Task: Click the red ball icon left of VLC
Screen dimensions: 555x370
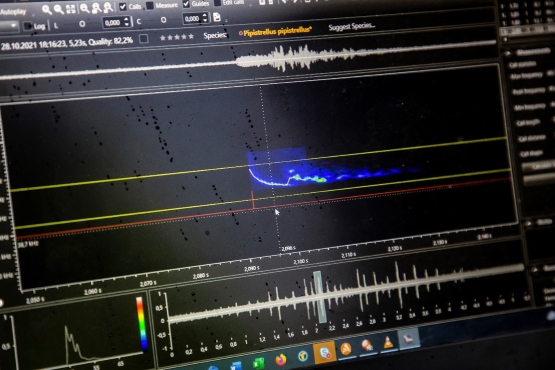Action: tap(367, 345)
